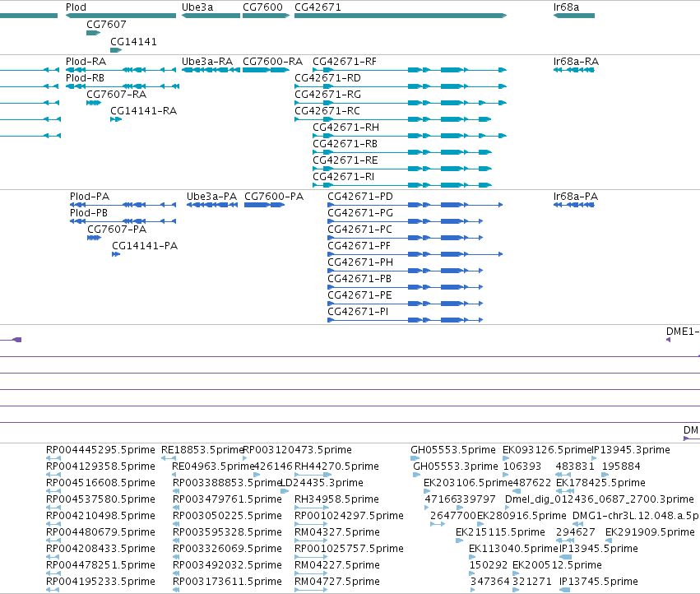Screen dimensions: 700x594
Task: Open EST RP004195233.5prime
Action: click(x=100, y=582)
